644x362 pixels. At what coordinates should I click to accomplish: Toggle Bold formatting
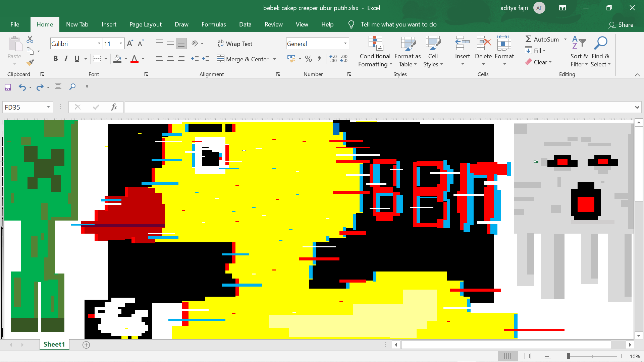pyautogui.click(x=55, y=59)
